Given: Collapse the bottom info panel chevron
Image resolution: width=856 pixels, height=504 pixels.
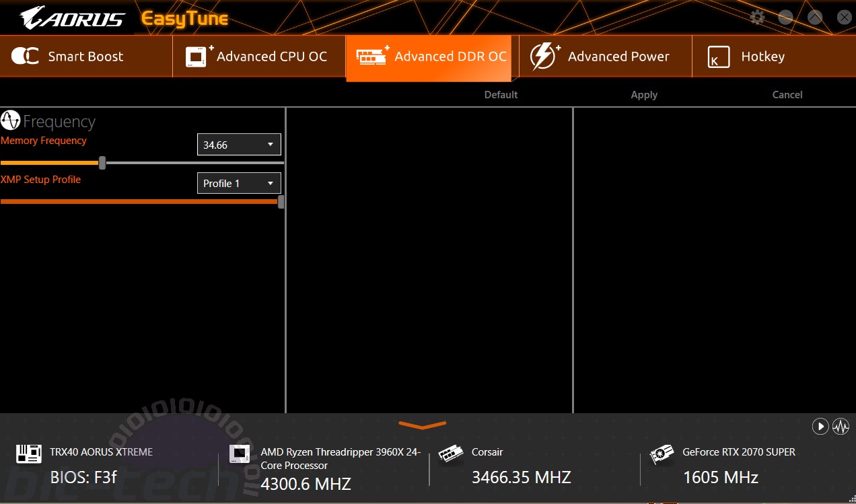Looking at the screenshot, I should 423,425.
